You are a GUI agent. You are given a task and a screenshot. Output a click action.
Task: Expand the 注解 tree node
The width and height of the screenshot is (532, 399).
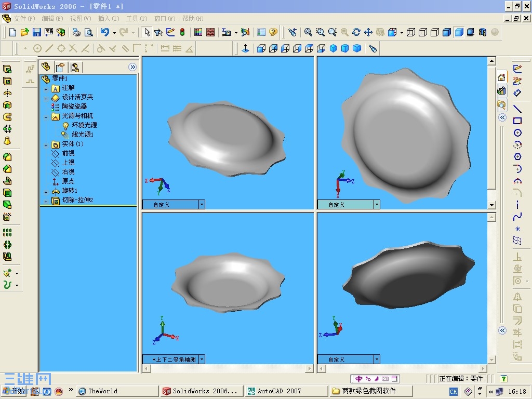(46, 89)
